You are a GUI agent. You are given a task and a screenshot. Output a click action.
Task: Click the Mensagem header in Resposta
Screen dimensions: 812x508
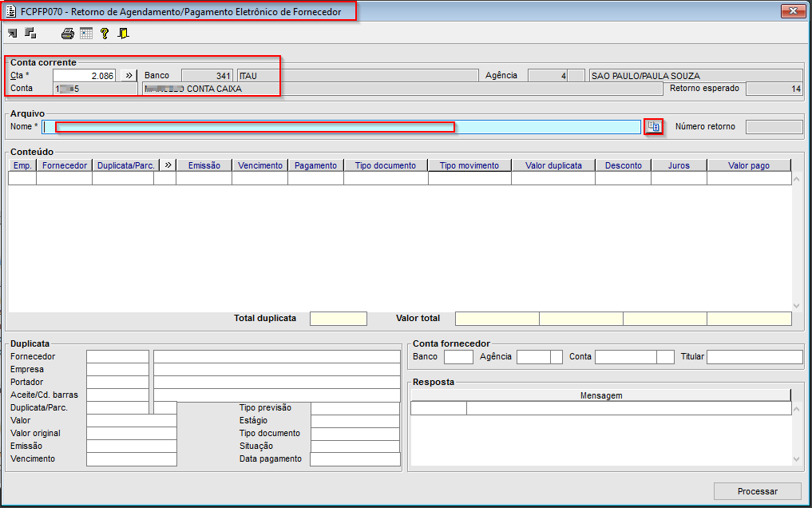(x=601, y=395)
